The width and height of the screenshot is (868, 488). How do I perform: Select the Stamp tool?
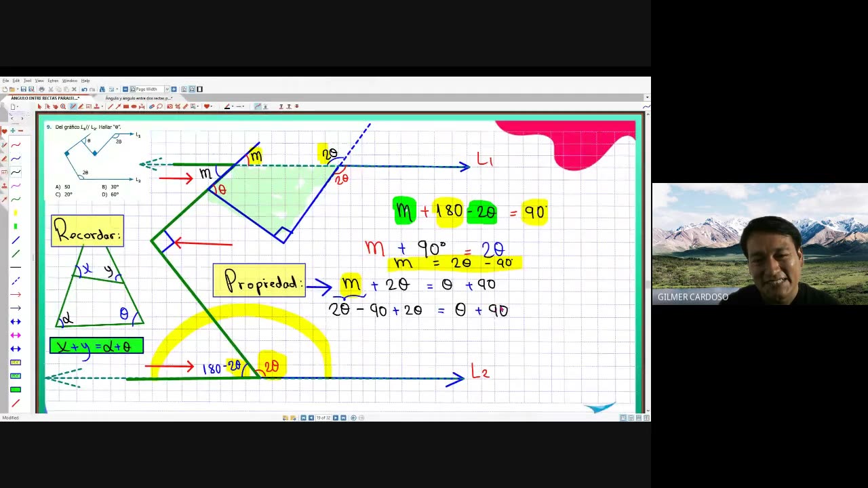pyautogui.click(x=97, y=106)
